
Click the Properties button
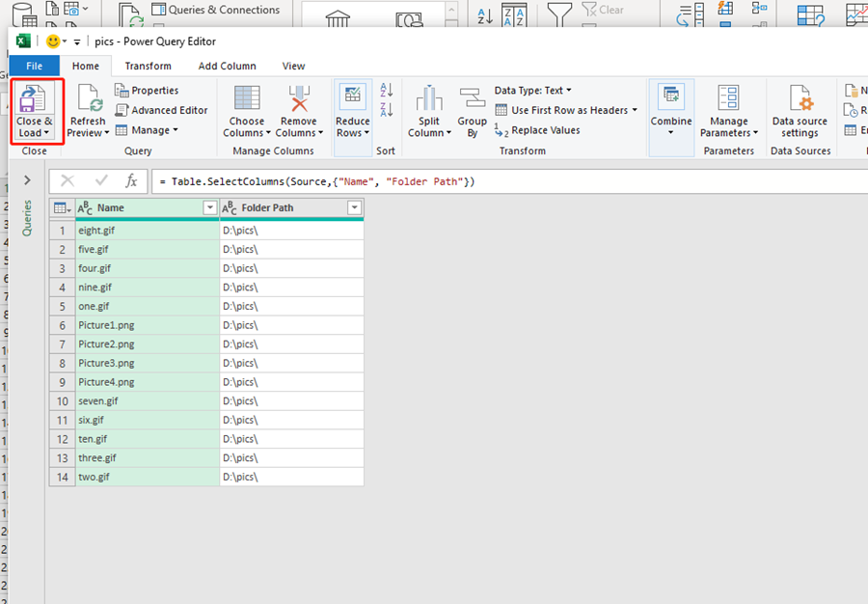(151, 89)
